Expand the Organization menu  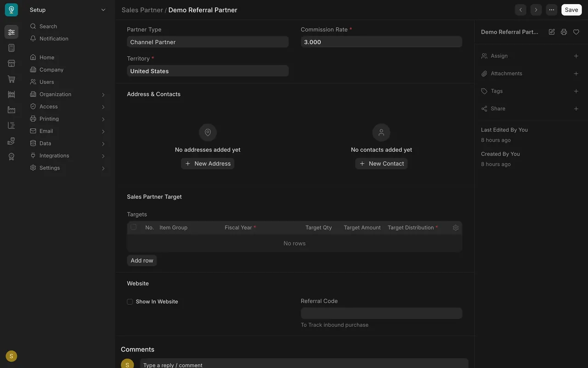[68, 94]
